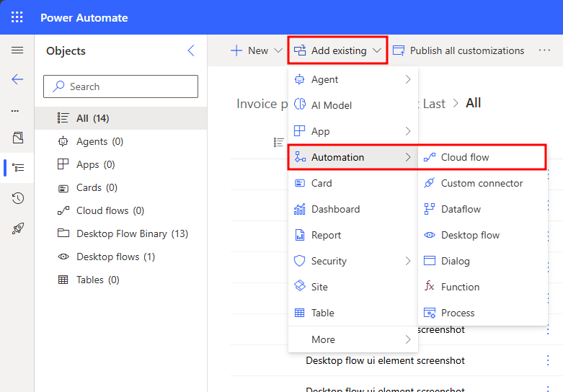The image size is (563, 392).
Task: Go back using the left arrow
Action: (17, 79)
